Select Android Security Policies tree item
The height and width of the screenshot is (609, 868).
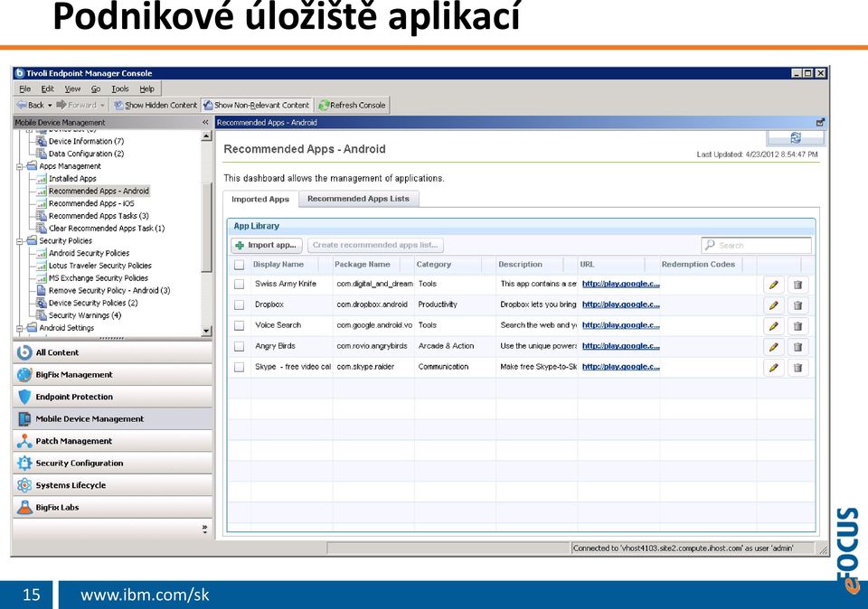[89, 253]
